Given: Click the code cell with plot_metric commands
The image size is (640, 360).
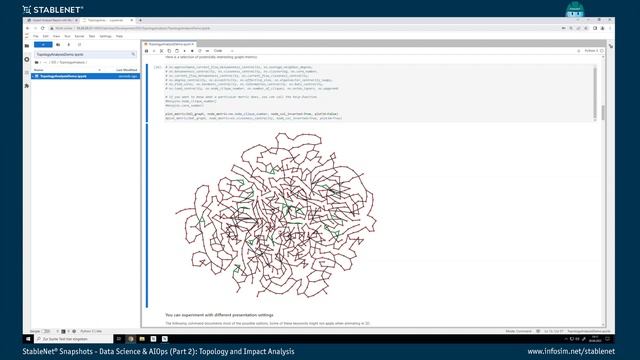Looking at the screenshot, I should pyautogui.click(x=378, y=93).
